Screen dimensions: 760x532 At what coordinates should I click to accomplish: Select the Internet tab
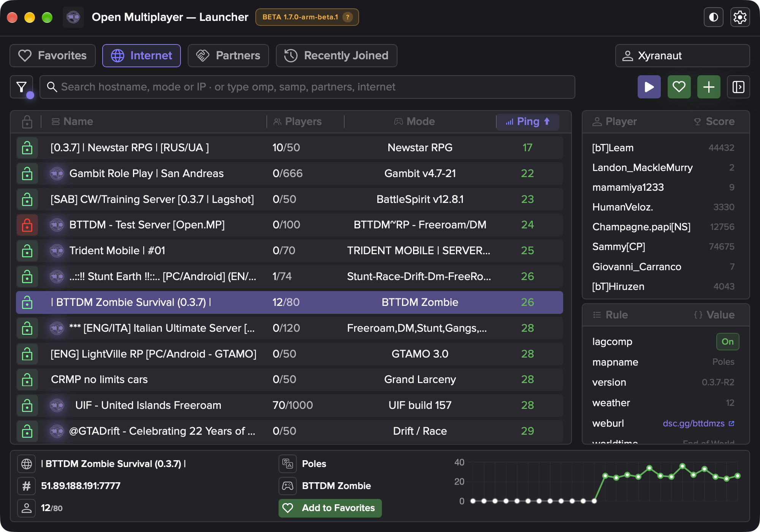(x=141, y=55)
